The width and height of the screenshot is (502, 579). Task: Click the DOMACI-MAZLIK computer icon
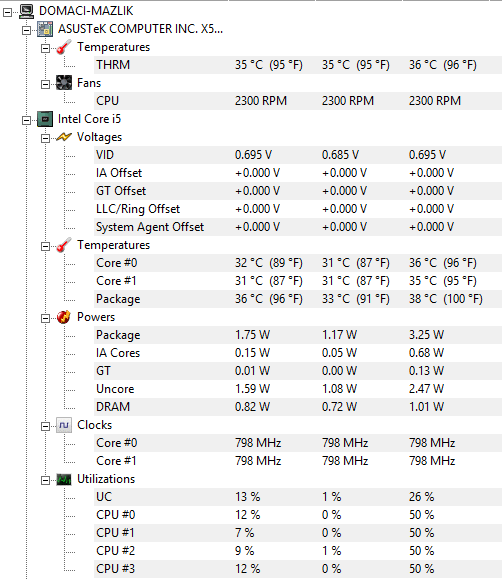(x=27, y=11)
